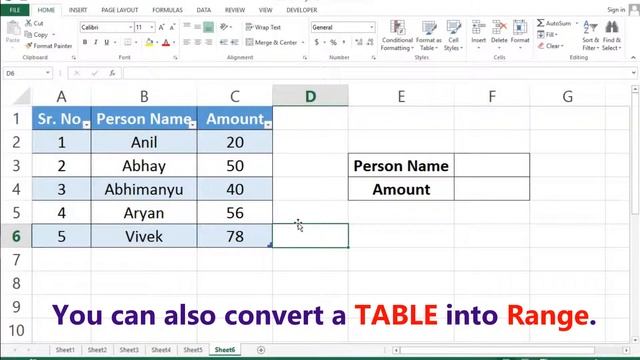This screenshot has height=360, width=640.
Task: Click the Sign in link
Action: click(x=616, y=10)
